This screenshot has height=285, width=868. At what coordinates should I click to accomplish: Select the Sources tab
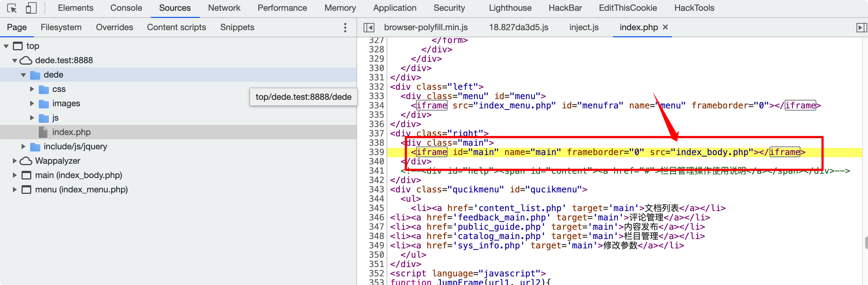175,8
